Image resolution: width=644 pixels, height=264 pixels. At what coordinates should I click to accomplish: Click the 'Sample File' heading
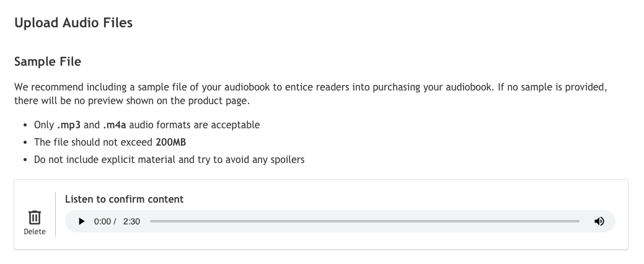48,62
